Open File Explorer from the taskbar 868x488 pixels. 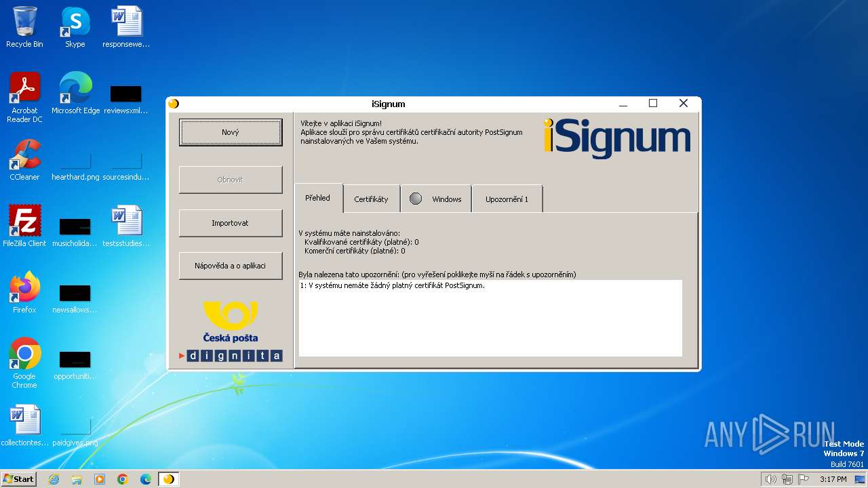[77, 479]
